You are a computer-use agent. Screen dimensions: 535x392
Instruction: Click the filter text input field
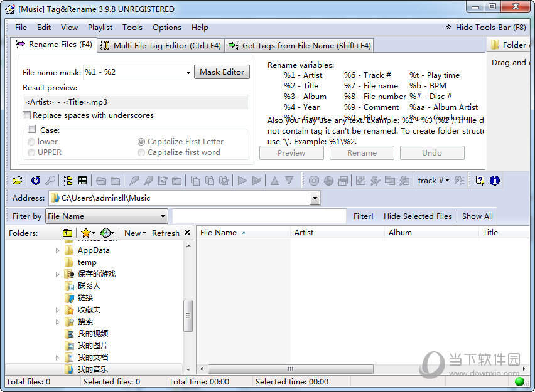click(x=259, y=216)
